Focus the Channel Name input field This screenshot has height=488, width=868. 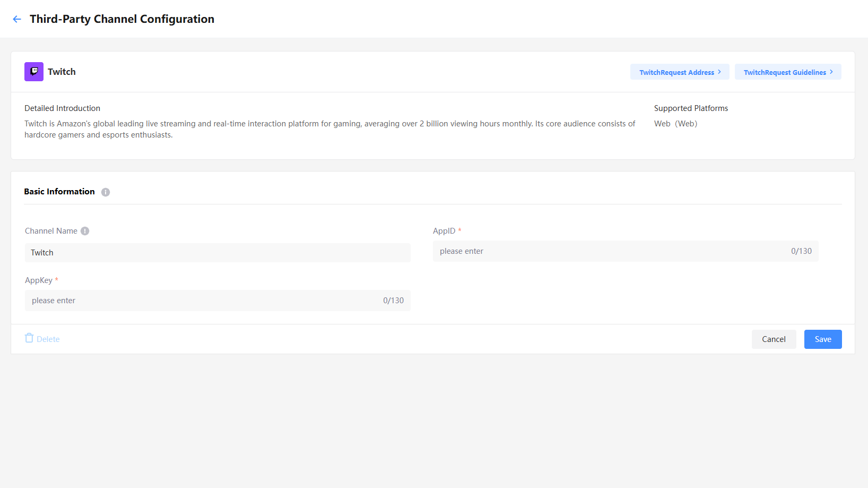[x=218, y=253]
